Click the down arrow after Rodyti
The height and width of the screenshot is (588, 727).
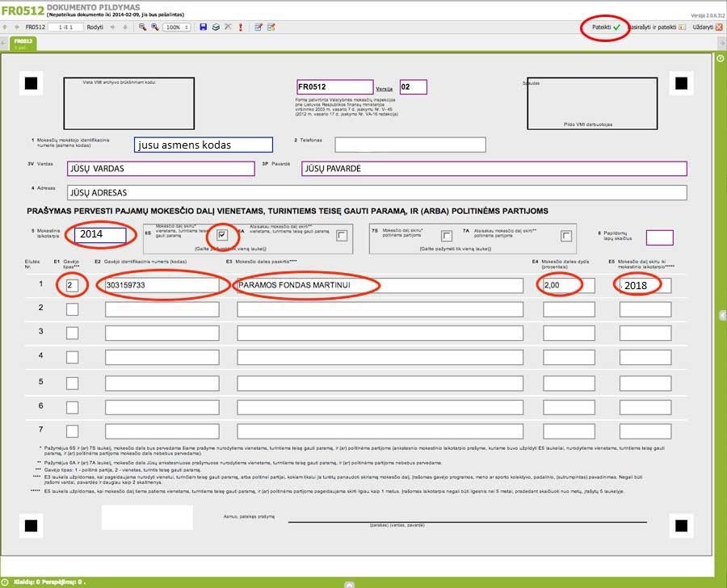[124, 27]
